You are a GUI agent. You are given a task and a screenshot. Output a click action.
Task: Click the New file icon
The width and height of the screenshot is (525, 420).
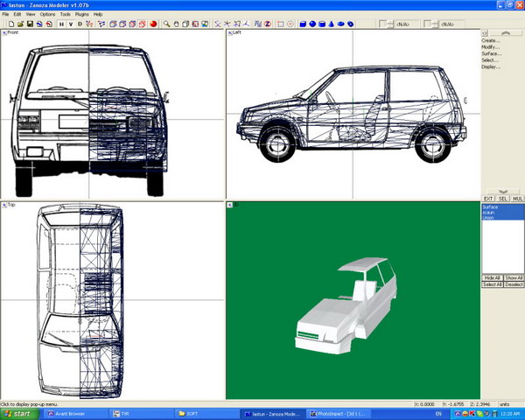point(11,24)
